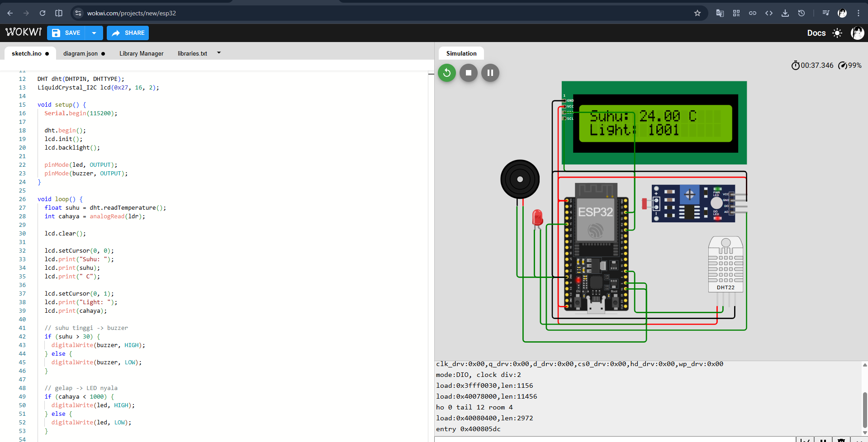Save the project with the SAVE button
The height and width of the screenshot is (442, 868).
coord(66,33)
